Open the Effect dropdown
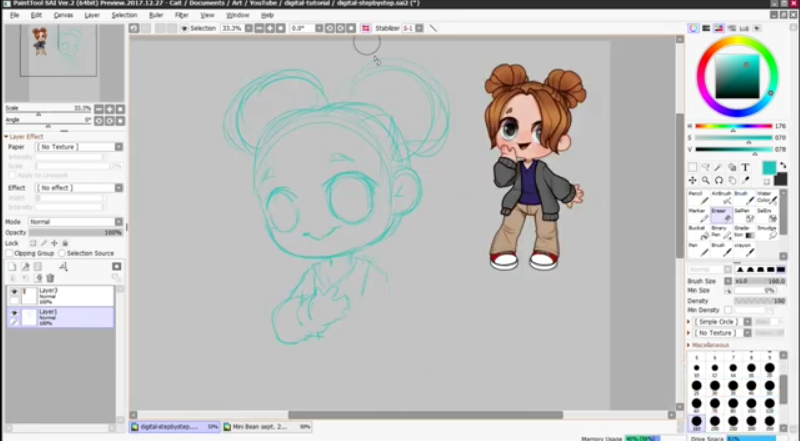The image size is (800, 441). click(79, 188)
